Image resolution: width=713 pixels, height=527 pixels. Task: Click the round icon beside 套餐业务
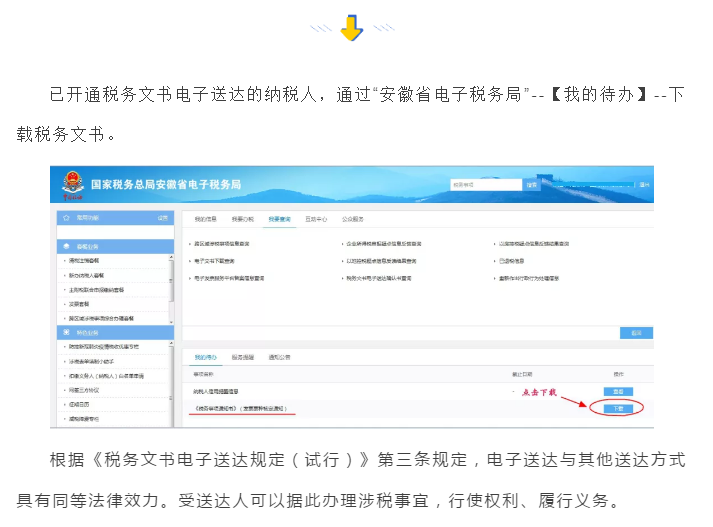pos(67,245)
